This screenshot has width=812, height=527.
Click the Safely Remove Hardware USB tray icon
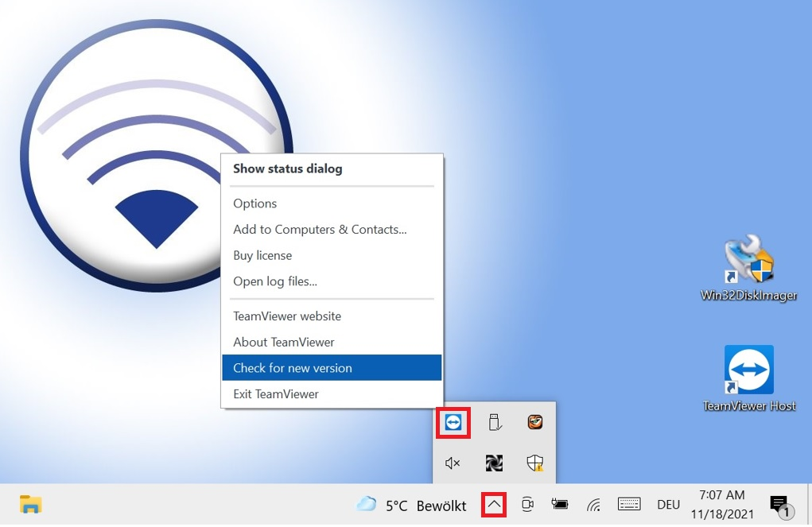click(x=495, y=422)
